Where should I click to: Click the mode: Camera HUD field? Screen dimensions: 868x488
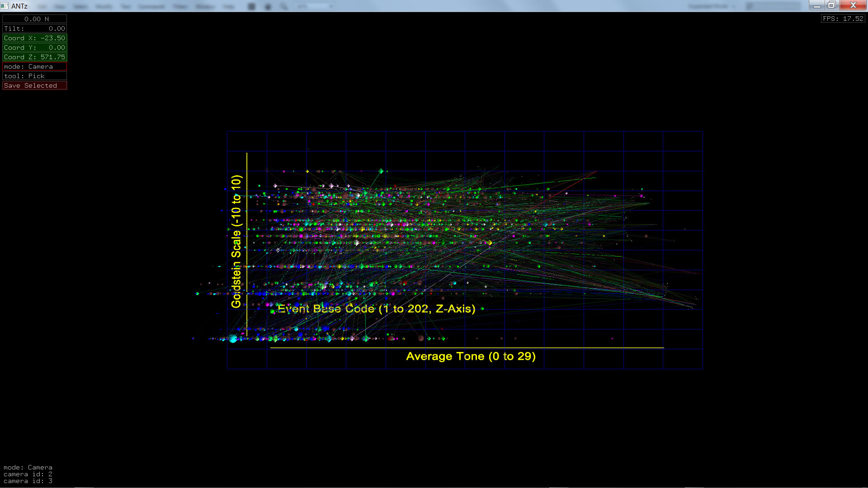34,66
